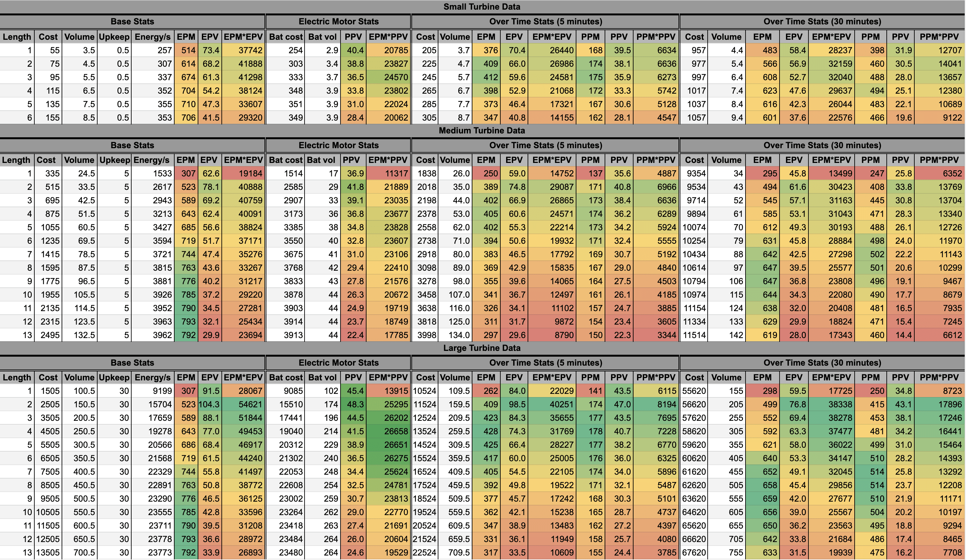Click the red EPM cell showing 307 for Medium length 1
The image size is (966, 560).
point(187,173)
